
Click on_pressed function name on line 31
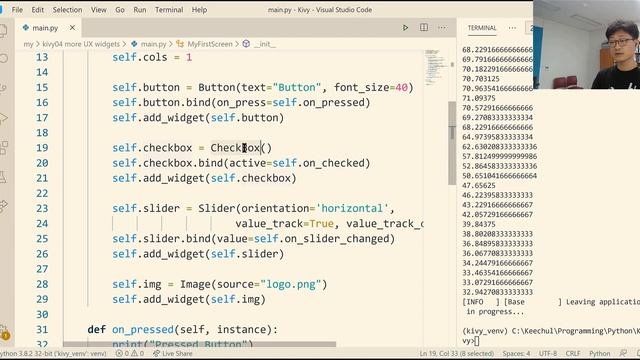point(143,329)
